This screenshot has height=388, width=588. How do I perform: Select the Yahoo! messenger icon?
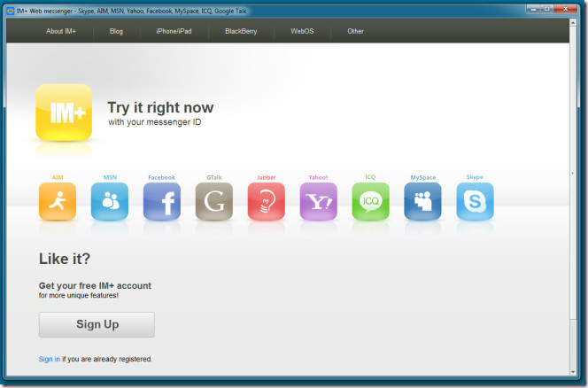pos(319,201)
